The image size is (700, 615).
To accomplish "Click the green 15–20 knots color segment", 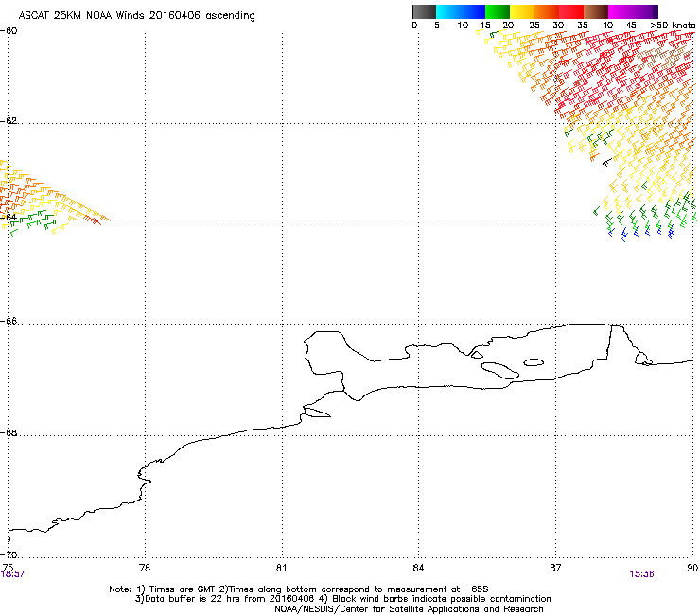I will click(498, 11).
